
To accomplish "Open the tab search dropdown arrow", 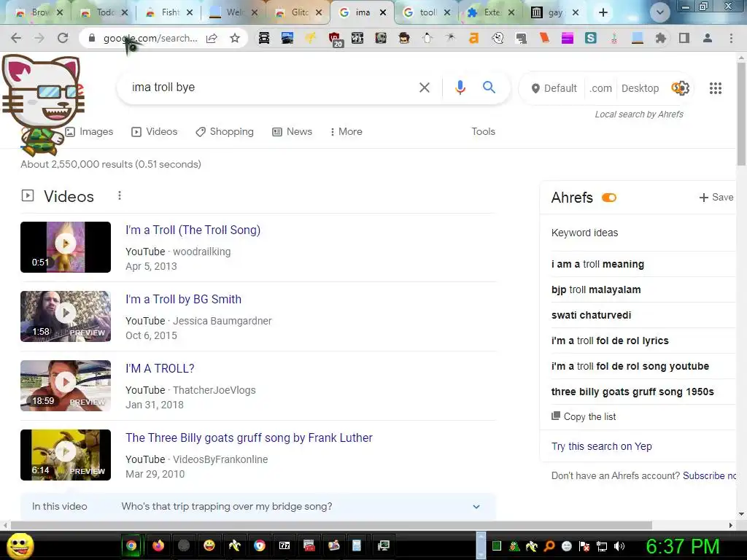I will point(659,12).
